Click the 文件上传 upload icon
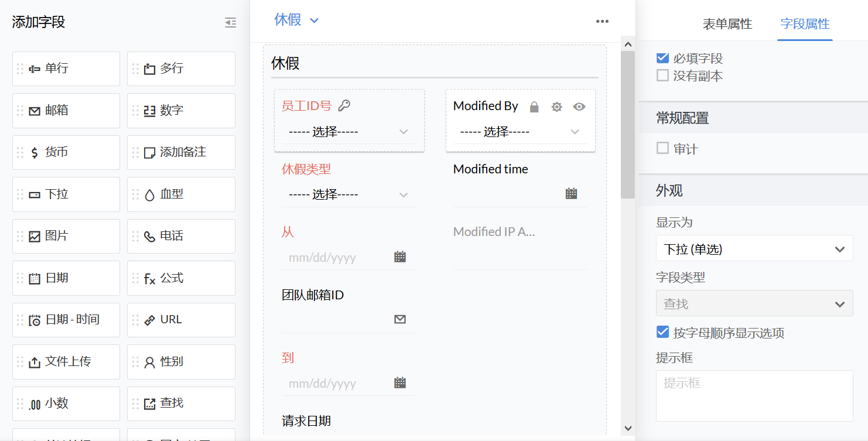 [x=35, y=363]
